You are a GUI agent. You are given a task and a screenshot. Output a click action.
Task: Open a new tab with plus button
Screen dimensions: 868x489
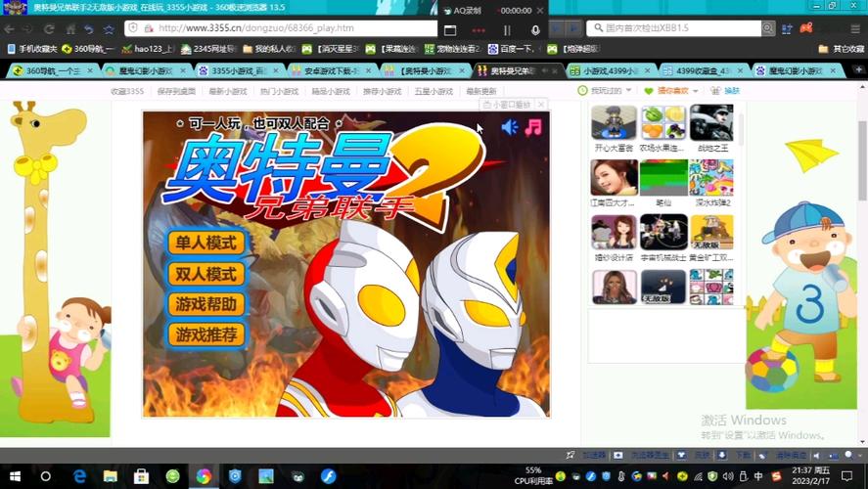(858, 69)
